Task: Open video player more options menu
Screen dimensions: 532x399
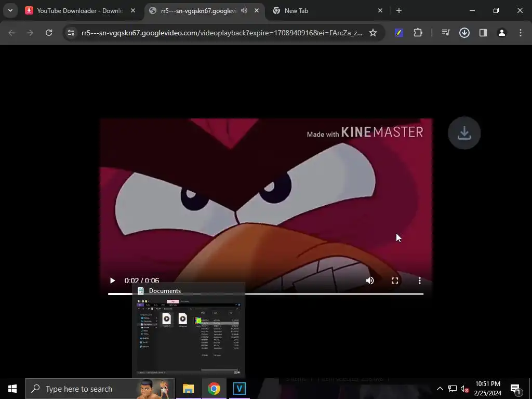Action: click(x=420, y=281)
